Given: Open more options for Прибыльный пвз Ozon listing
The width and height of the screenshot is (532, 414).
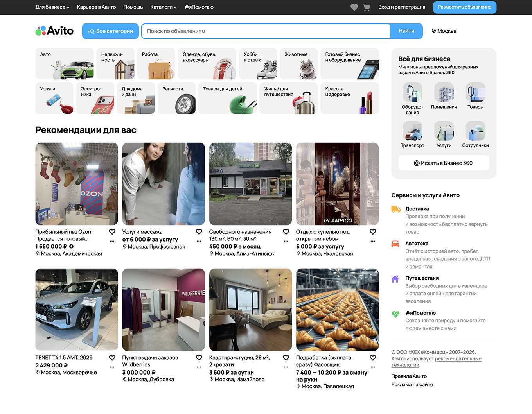Looking at the screenshot, I should pos(112,241).
